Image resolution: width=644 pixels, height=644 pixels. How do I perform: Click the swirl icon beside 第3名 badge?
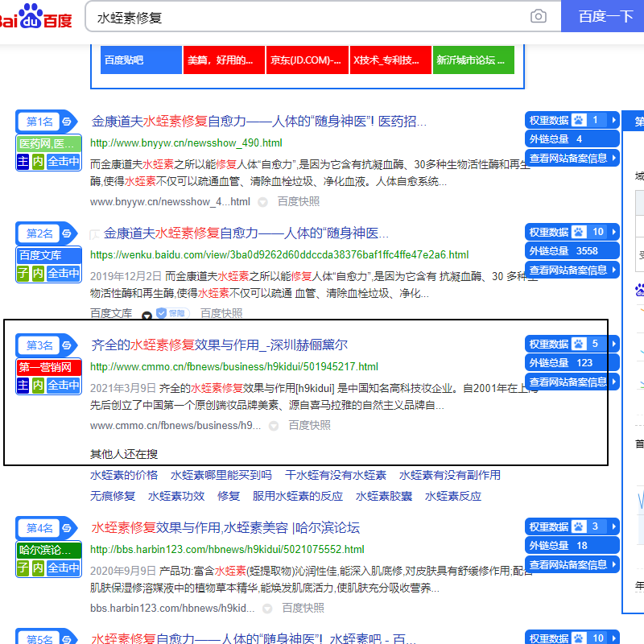tap(67, 345)
